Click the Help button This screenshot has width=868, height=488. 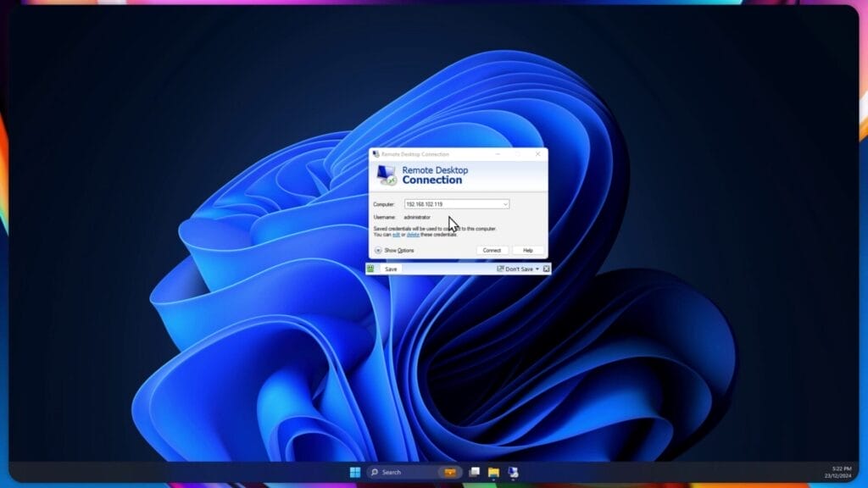[x=529, y=250]
